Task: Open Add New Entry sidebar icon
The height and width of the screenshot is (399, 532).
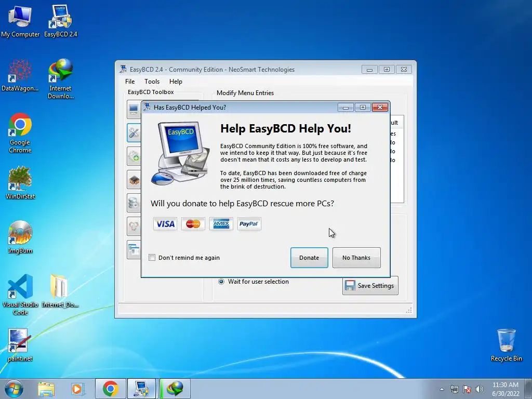Action: tap(134, 156)
